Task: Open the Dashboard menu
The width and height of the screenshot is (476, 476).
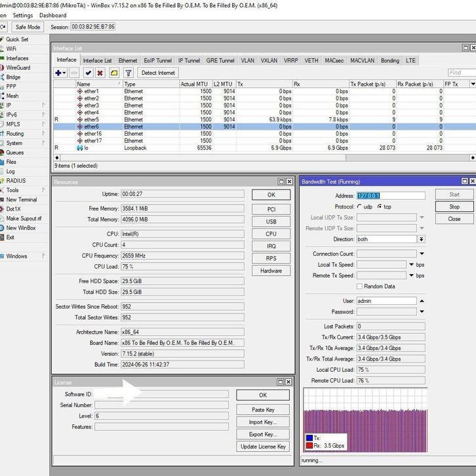Action: coord(53,15)
